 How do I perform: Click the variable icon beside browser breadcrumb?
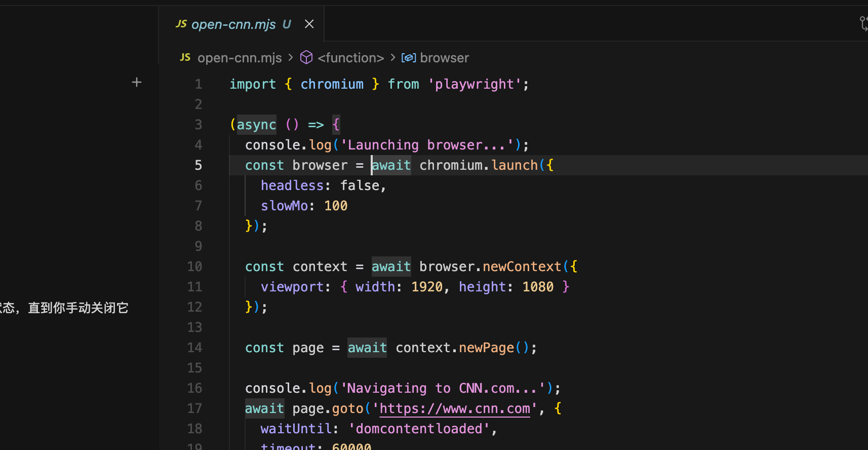tap(409, 58)
